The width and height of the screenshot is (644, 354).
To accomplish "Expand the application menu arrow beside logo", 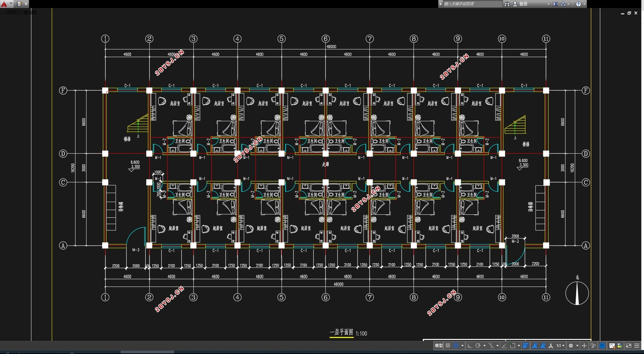I will click(x=11, y=4).
